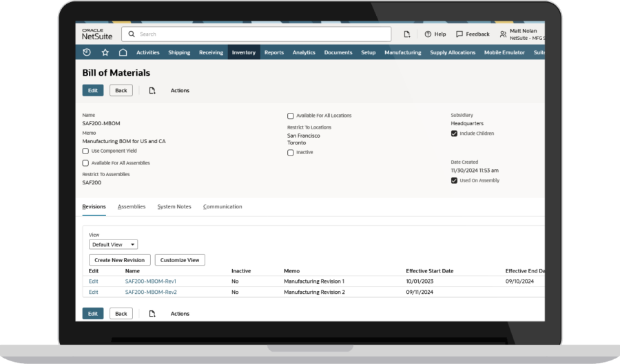The width and height of the screenshot is (620, 364).
Task: Click the Matt Nolan user role icon
Action: (503, 34)
